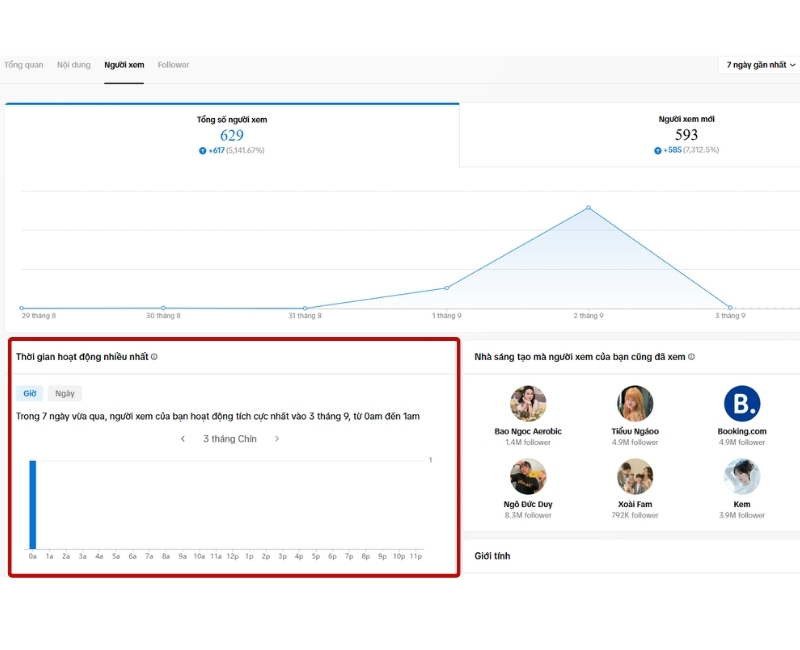Click the Giới tính section heading
Image resolution: width=800 pixels, height=650 pixels.
pyautogui.click(x=492, y=556)
